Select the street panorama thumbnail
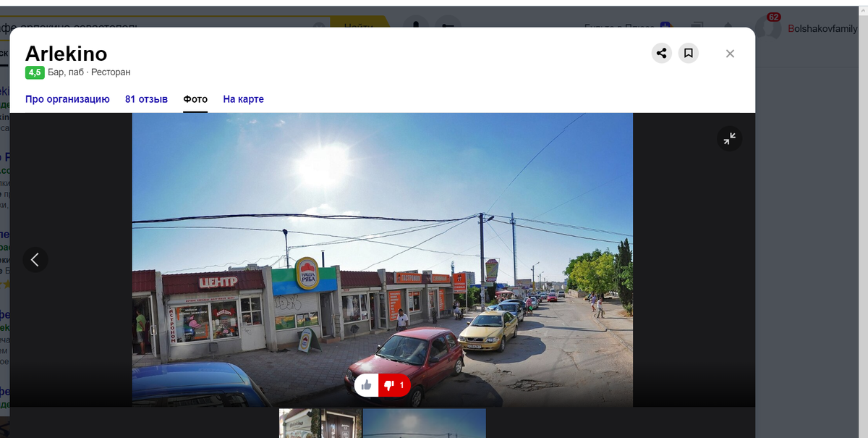 (x=425, y=424)
